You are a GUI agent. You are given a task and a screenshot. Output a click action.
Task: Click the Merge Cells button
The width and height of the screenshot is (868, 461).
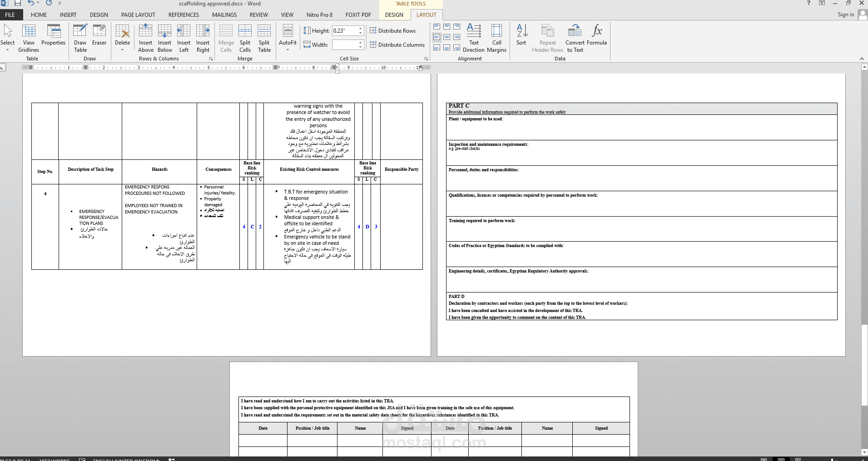coord(226,39)
